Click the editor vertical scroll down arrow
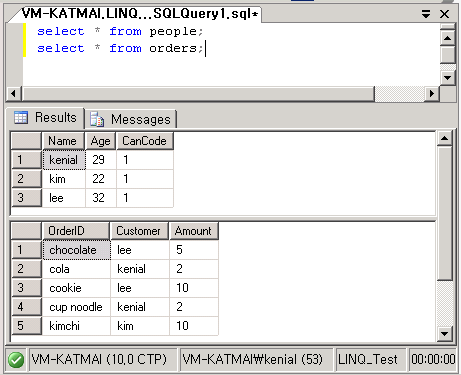Screen dimensions: 461x375 point(447,78)
